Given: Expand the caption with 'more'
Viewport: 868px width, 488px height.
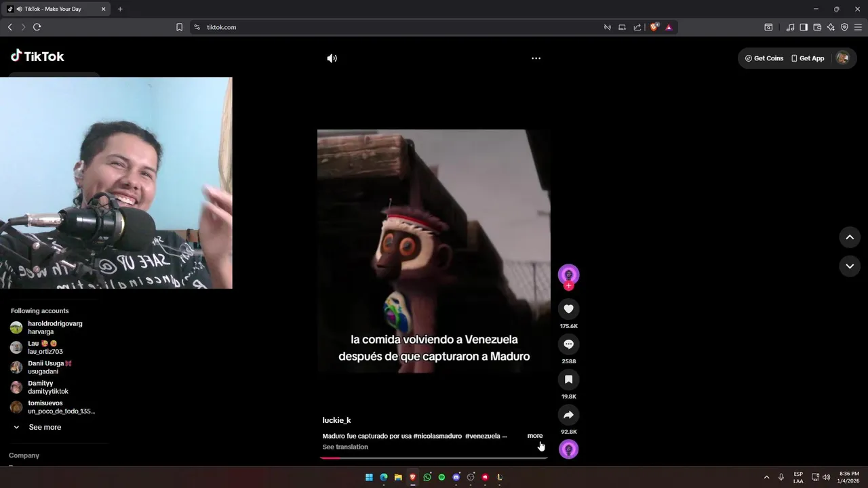Looking at the screenshot, I should tap(535, 436).
